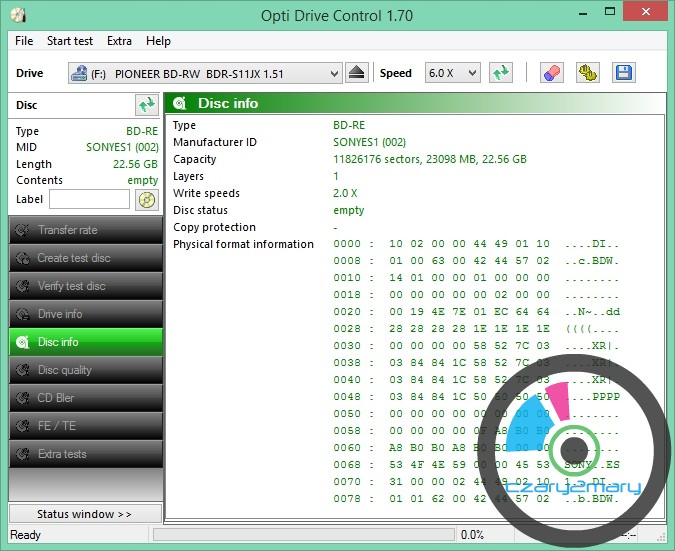Open the Start test menu
Screen dimensions: 675x551
[70, 41]
